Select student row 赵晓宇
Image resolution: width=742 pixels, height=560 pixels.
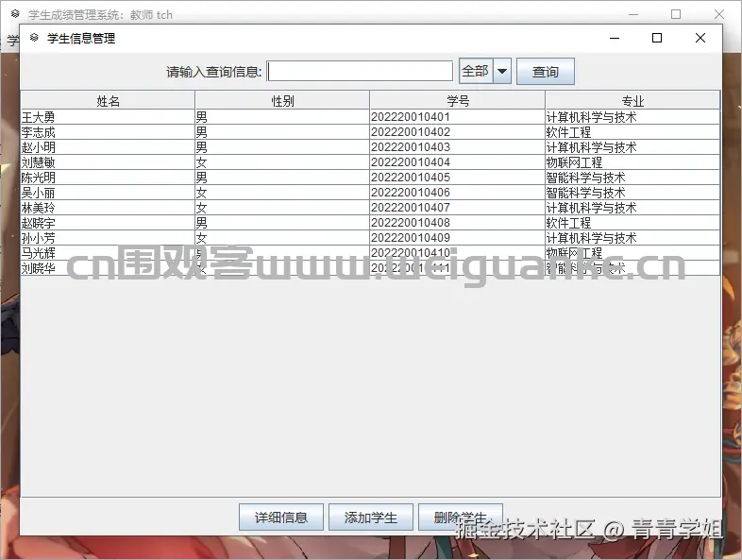[370, 223]
